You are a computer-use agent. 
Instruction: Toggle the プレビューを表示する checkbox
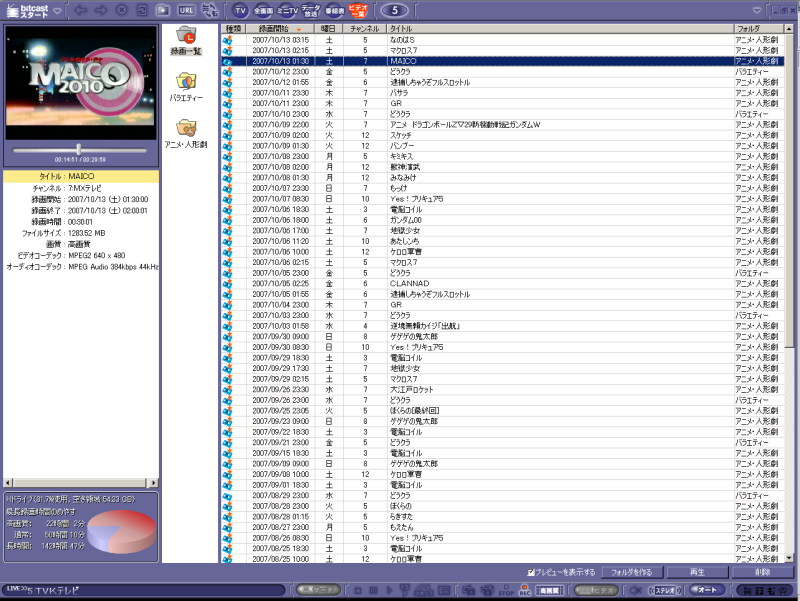coord(531,572)
